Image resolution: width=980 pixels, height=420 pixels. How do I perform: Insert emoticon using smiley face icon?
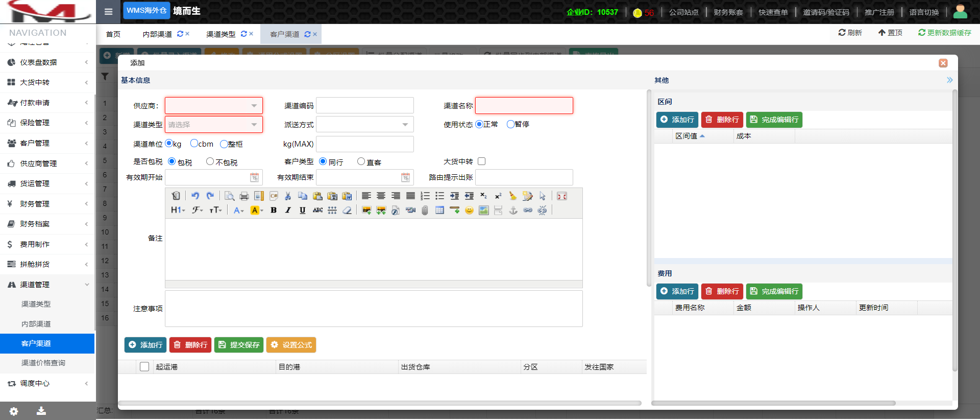click(469, 210)
